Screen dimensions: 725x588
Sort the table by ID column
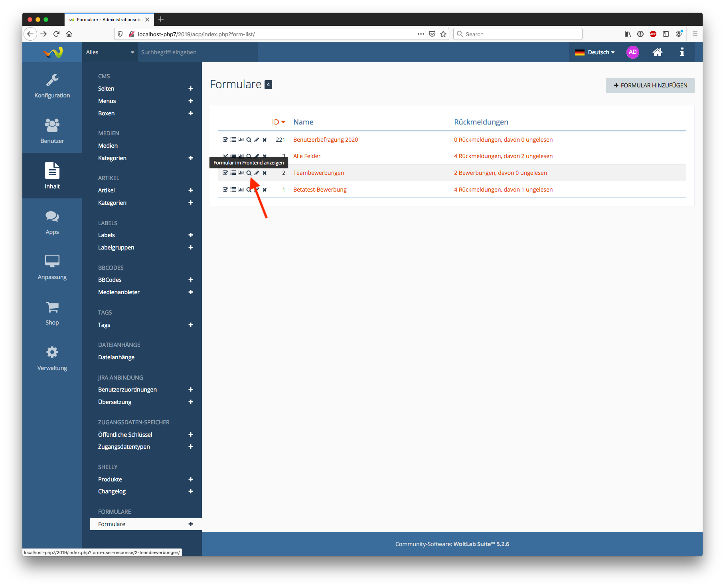(x=278, y=122)
